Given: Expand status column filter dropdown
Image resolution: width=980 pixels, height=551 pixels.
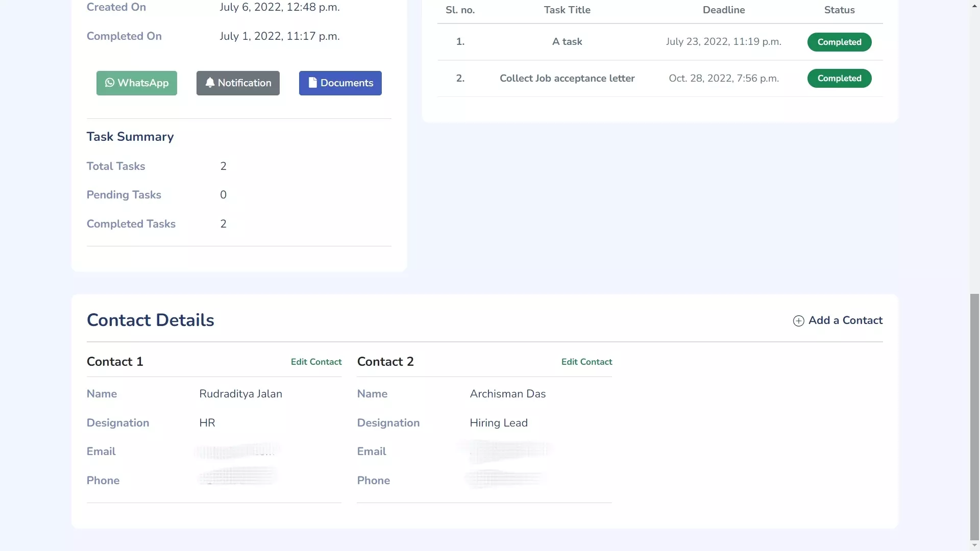Looking at the screenshot, I should 839,9.
